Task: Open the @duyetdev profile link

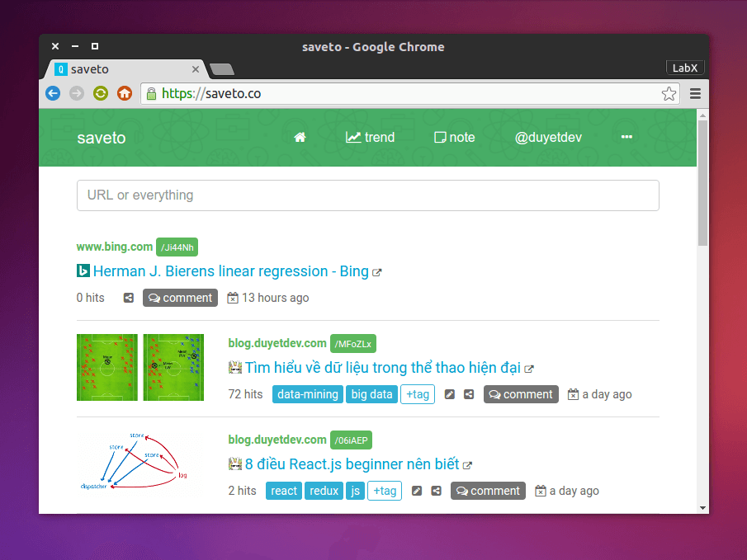Action: [548, 138]
